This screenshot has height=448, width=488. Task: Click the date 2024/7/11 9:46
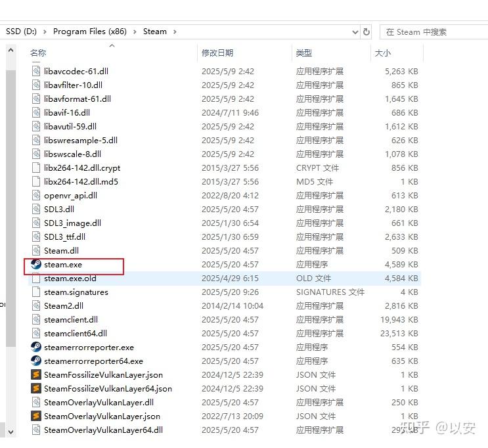pos(230,113)
